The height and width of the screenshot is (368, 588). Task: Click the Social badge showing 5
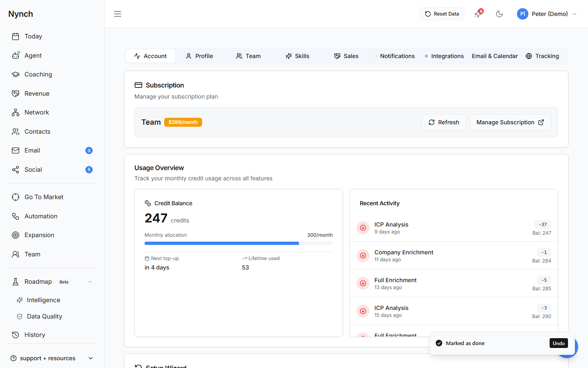(x=89, y=170)
